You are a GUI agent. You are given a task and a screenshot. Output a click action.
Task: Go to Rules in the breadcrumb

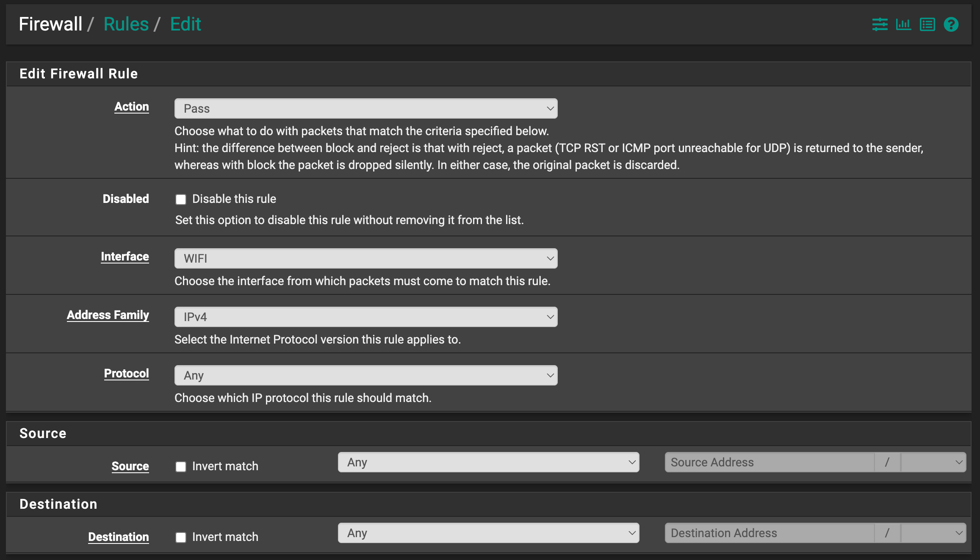(126, 24)
